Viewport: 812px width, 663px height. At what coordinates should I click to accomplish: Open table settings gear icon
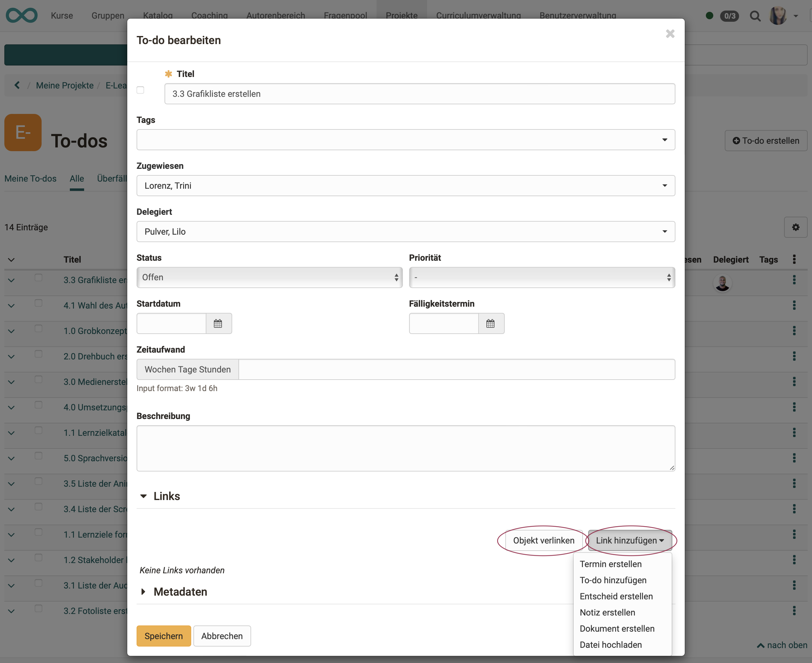pos(796,227)
